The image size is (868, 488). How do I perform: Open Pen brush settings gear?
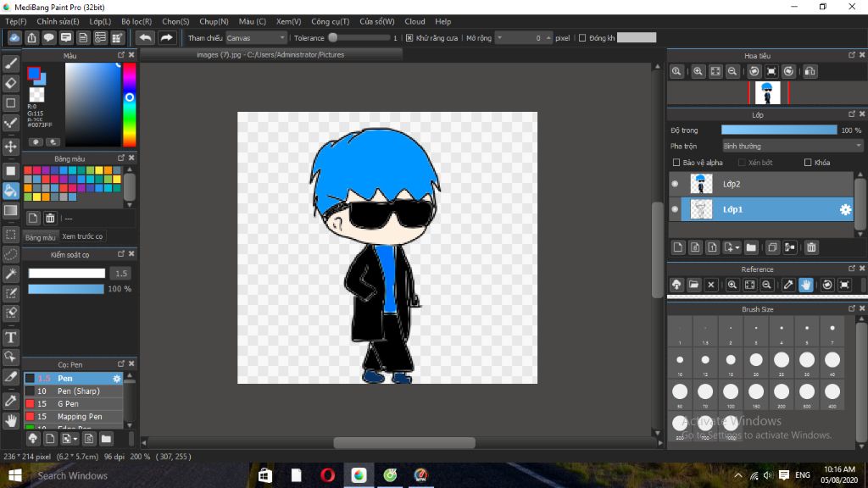click(117, 379)
